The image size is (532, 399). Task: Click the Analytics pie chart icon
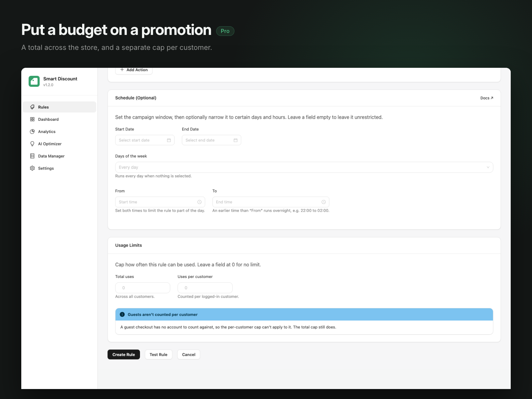(x=32, y=132)
